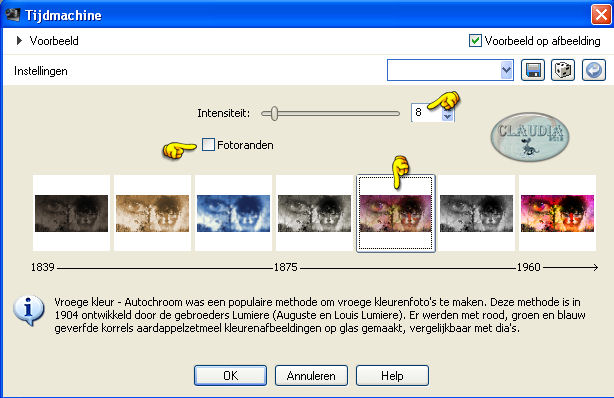Image resolution: width=614 pixels, height=398 pixels.
Task: Select the light sepia albumen thumbnail
Action: tap(152, 213)
